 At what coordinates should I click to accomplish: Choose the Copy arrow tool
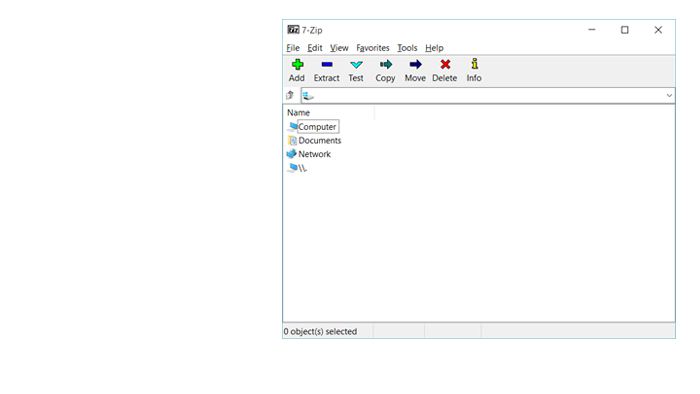coord(385,65)
